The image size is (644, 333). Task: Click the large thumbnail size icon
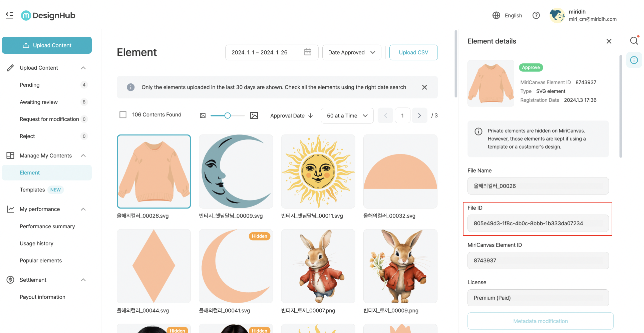click(x=254, y=116)
